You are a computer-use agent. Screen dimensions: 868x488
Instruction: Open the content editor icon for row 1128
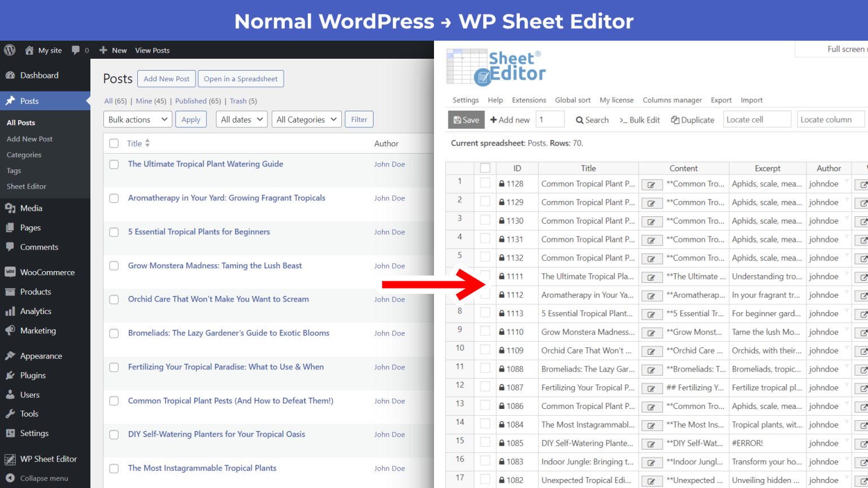coord(652,184)
